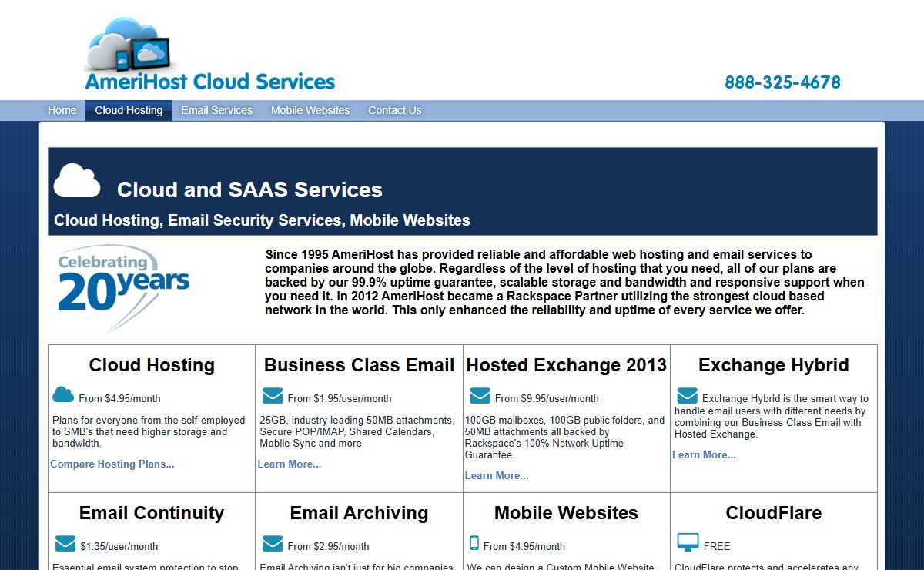Screen dimensions: 924x570
Task: Click 'From $4.95/month' under Cloud Hosting
Action: [x=119, y=398]
